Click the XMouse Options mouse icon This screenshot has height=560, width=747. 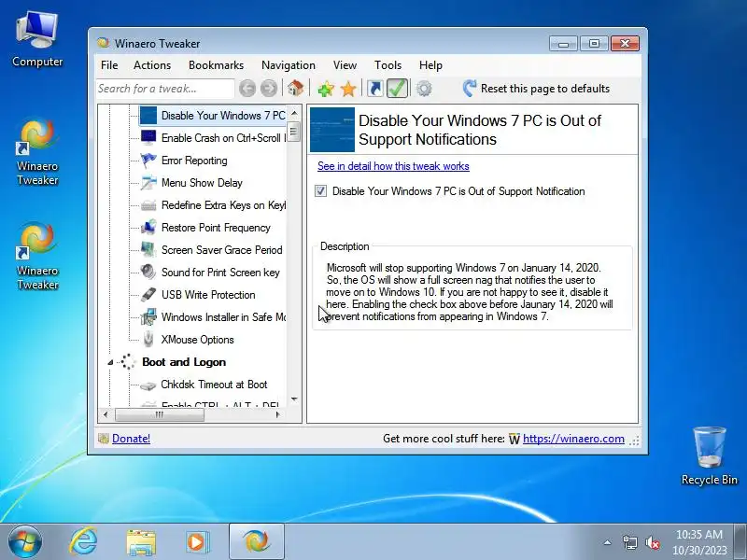point(148,340)
